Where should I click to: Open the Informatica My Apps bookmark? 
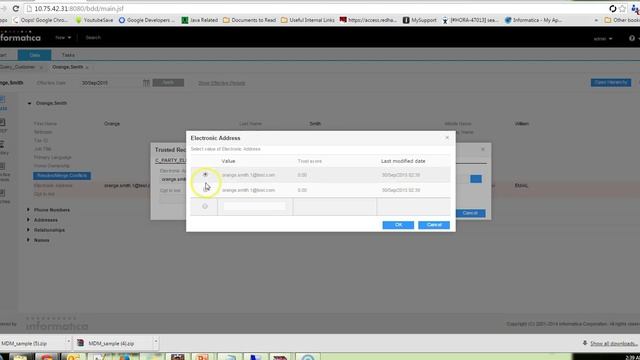(533, 20)
